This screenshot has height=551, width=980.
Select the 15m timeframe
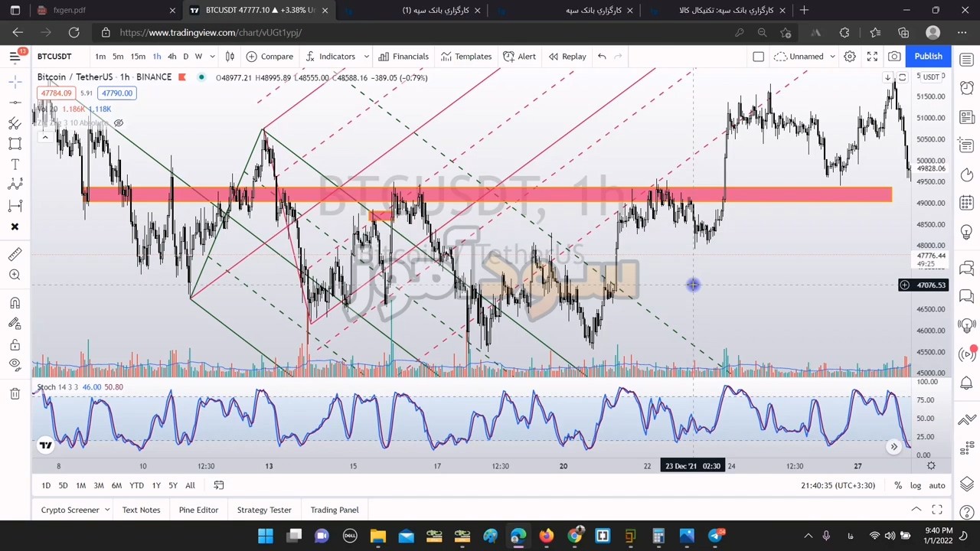tap(138, 56)
